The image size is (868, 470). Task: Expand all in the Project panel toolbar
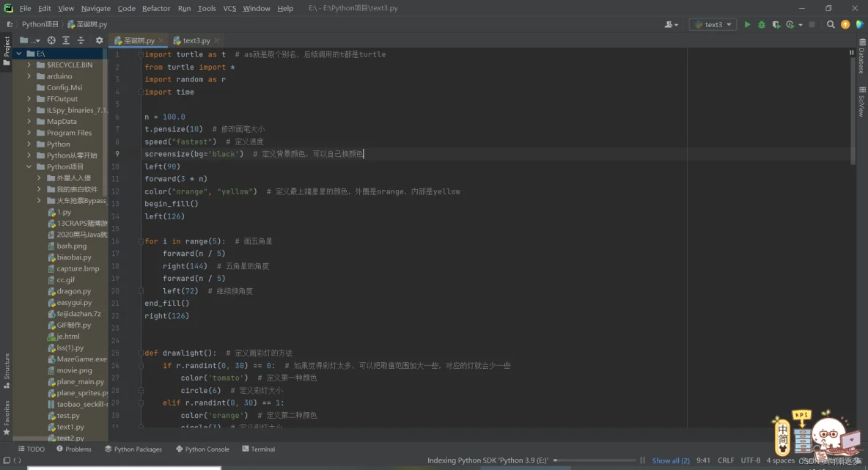(66, 40)
